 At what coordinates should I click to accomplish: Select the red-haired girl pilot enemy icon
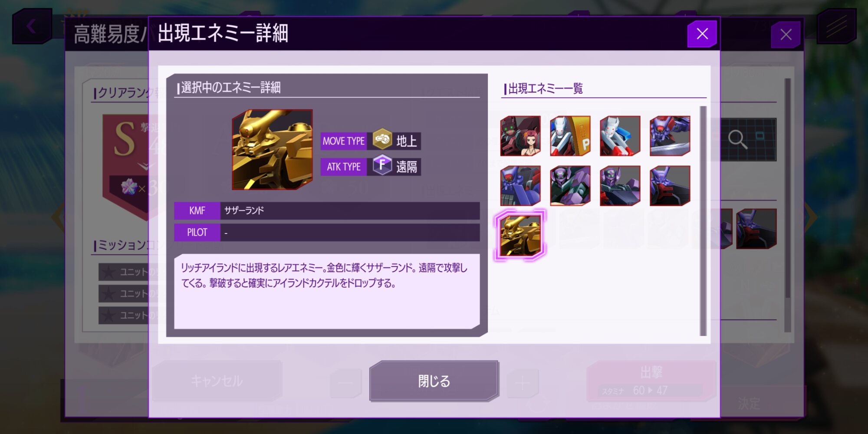(520, 136)
